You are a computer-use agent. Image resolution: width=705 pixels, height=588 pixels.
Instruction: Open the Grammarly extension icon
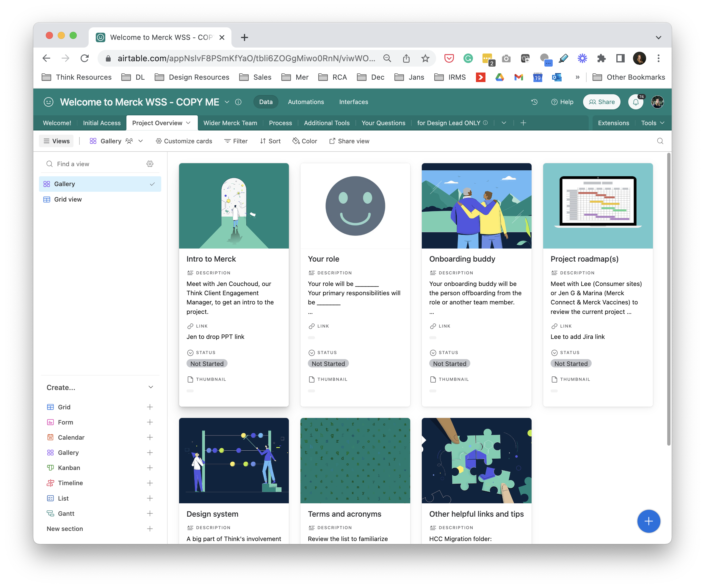(x=468, y=58)
